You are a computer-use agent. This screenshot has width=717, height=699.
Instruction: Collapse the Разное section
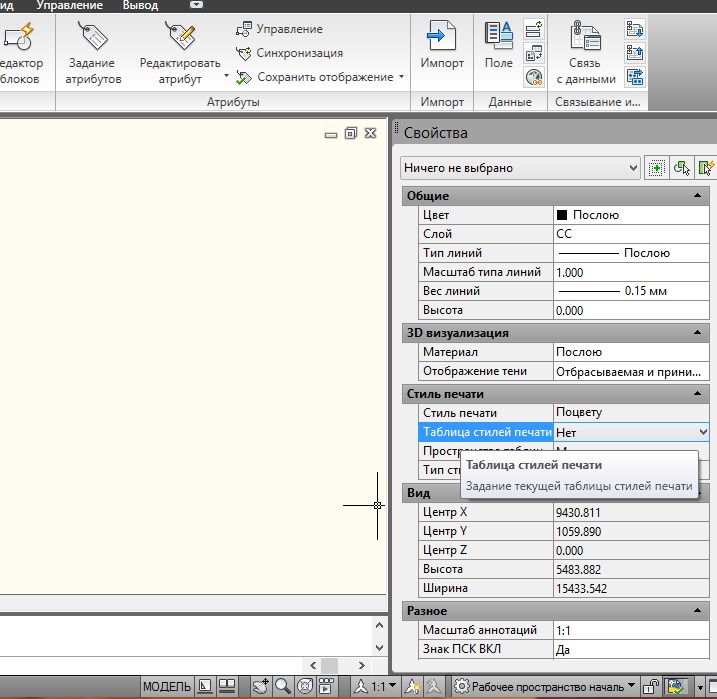(x=697, y=610)
